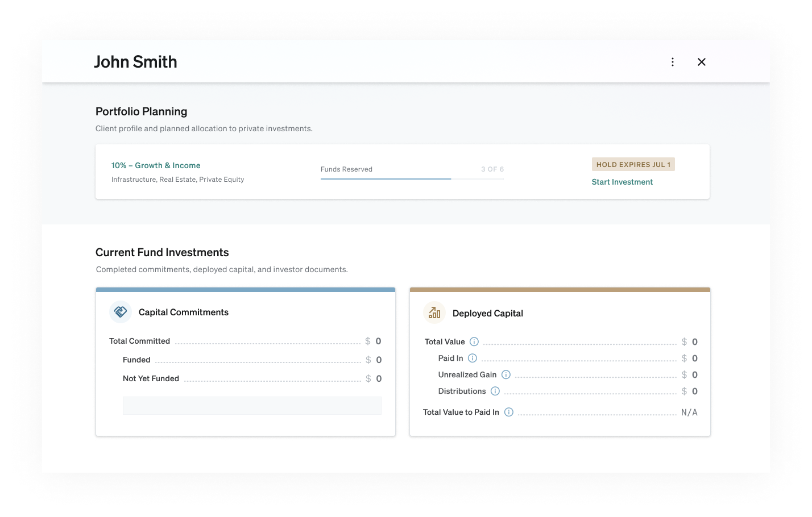Click the empty bar under Not Yet Funded
The image size is (812, 517).
tap(252, 406)
